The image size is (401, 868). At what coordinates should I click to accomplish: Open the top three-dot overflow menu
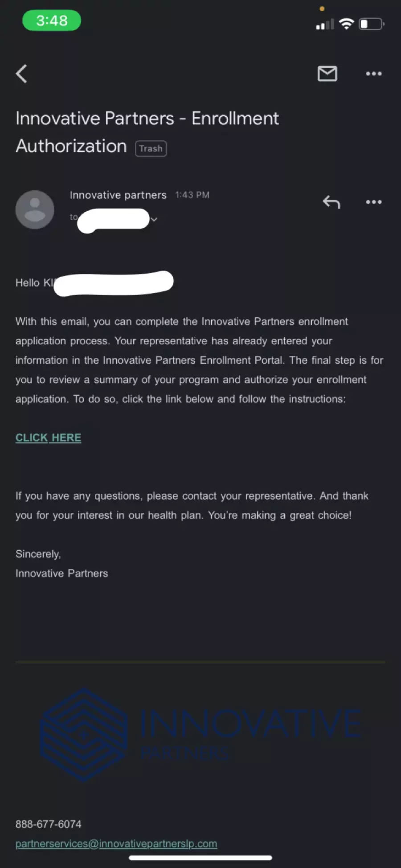click(373, 74)
